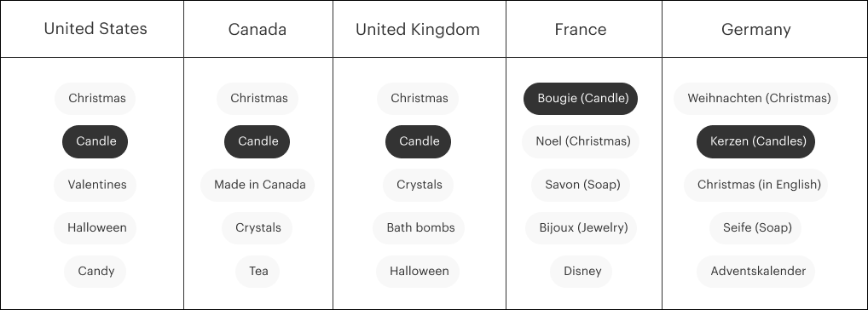Select the Candle tag under Canada

coord(257,141)
